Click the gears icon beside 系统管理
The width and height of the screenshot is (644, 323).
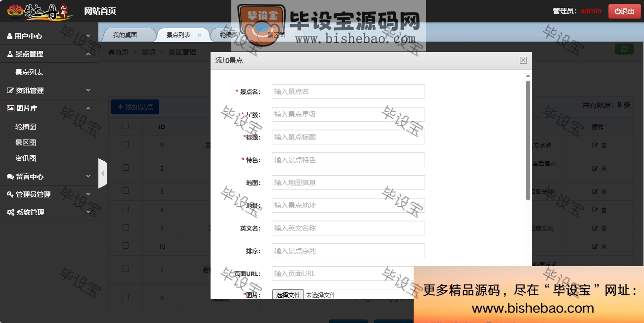coord(10,212)
